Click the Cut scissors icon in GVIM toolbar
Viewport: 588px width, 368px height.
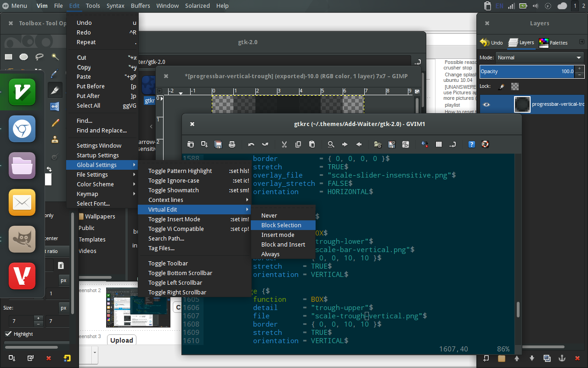pyautogui.click(x=284, y=144)
